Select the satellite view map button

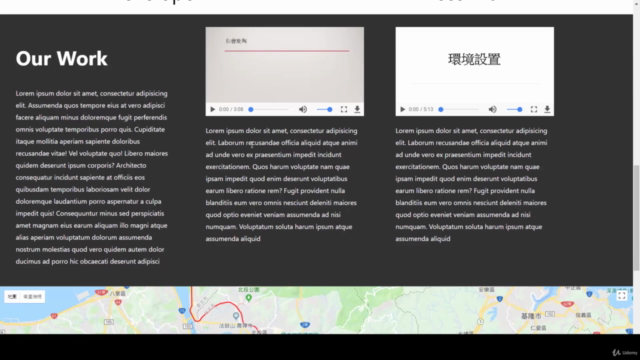(x=32, y=297)
